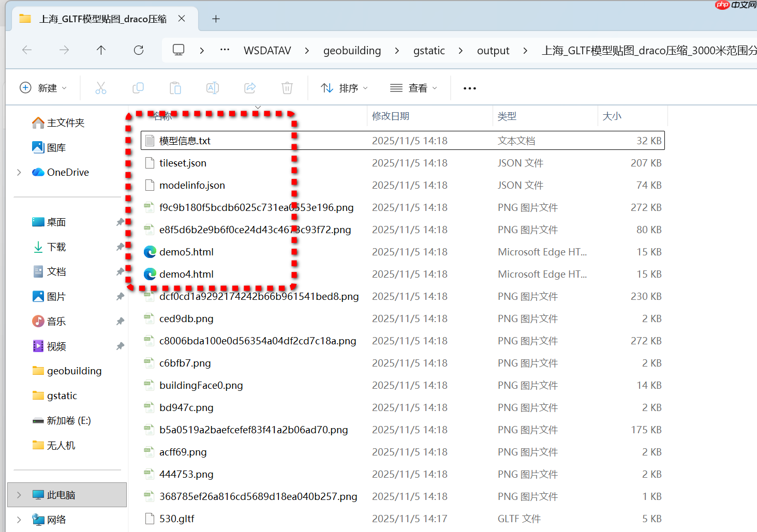Click the Cut icon in the toolbar

coord(101,88)
